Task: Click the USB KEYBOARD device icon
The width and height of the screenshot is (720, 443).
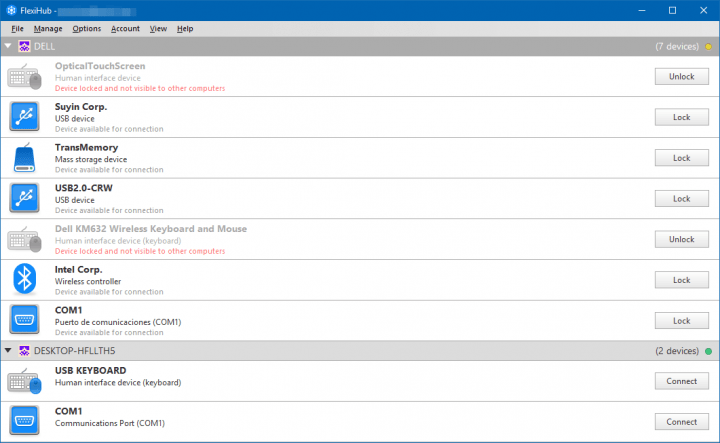Action: tap(24, 381)
